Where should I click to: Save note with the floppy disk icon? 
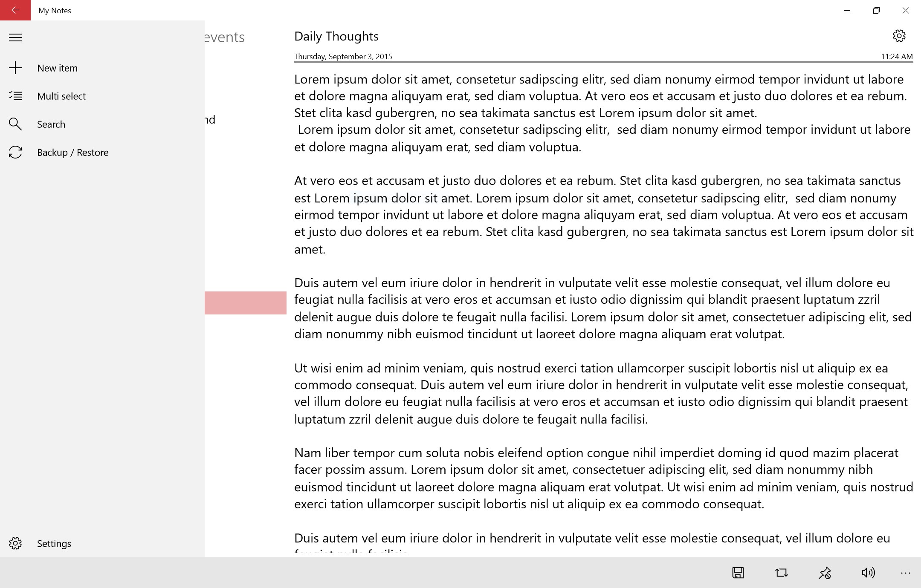738,573
